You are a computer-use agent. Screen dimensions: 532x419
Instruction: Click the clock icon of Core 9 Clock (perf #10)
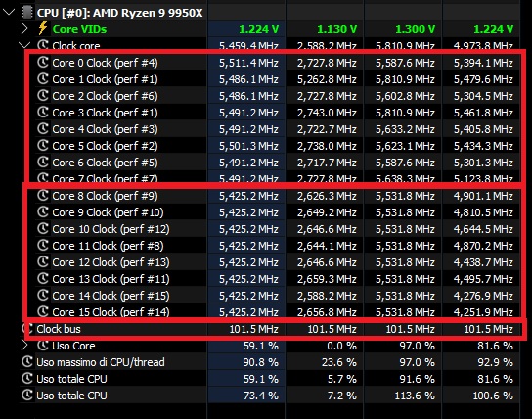(43, 212)
